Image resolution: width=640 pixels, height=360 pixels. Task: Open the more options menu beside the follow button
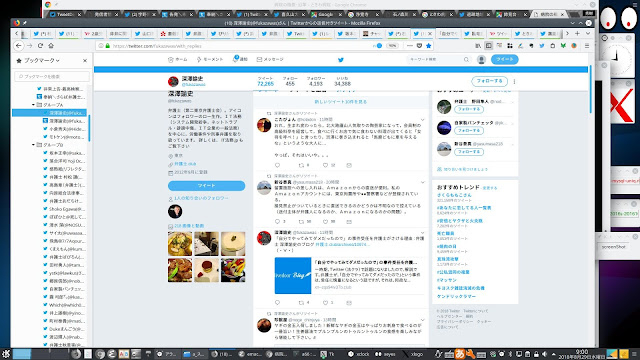[x=514, y=81]
